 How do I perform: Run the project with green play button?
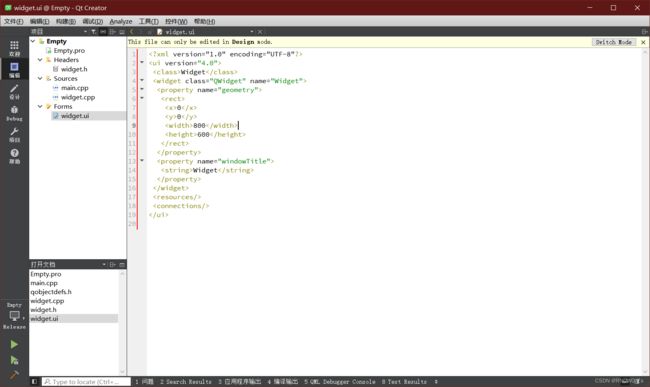(14, 344)
